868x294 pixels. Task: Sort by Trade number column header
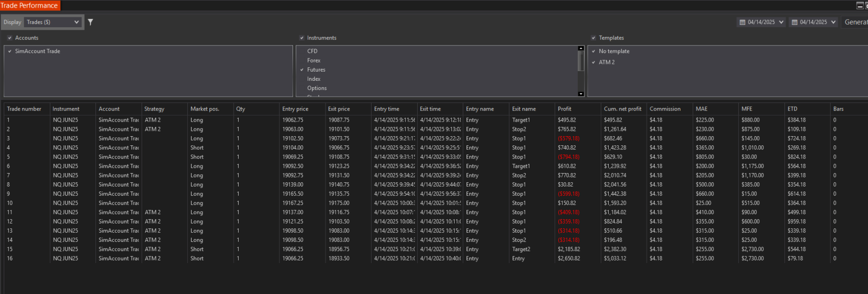tap(24, 109)
